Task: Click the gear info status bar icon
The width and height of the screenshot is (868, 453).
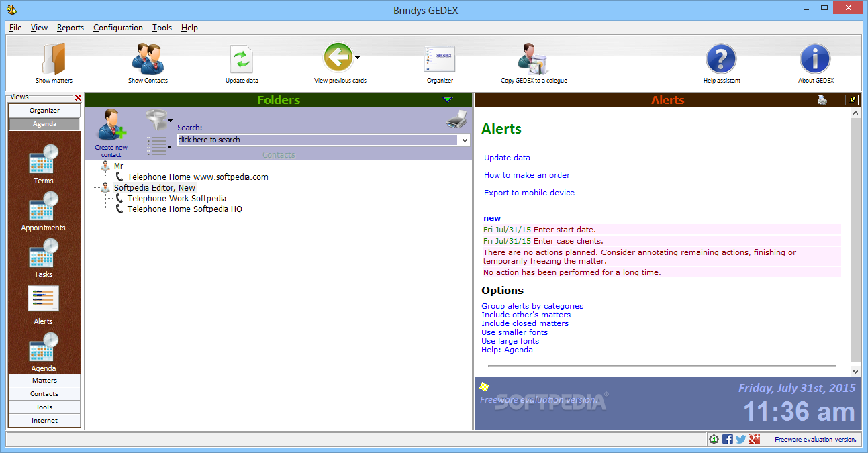Action: [x=714, y=439]
